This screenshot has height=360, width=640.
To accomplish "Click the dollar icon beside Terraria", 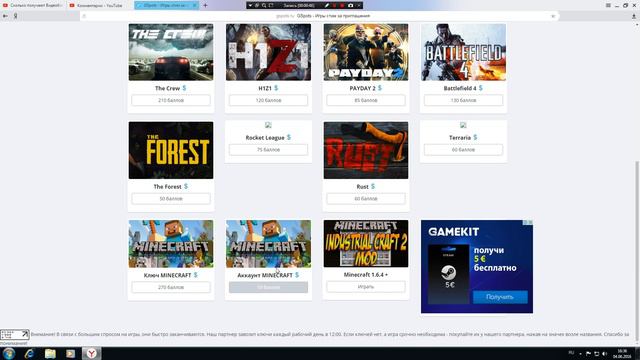I will coord(475,137).
